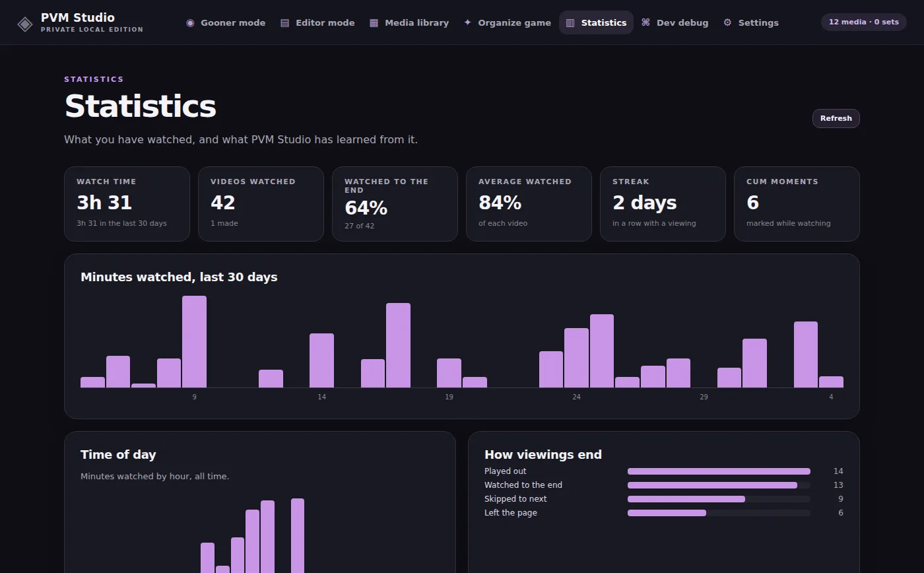
Task: Click the Watch time 3h 31 card
Action: point(127,204)
